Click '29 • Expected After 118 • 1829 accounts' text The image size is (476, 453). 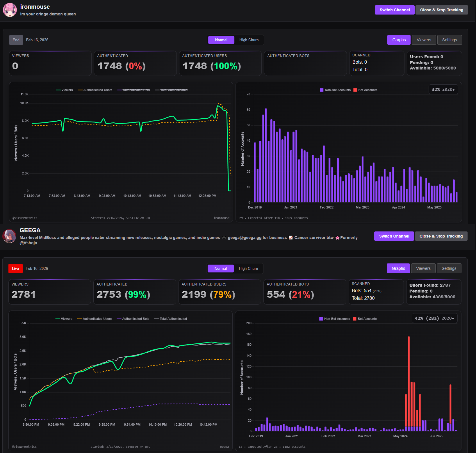coord(273,218)
